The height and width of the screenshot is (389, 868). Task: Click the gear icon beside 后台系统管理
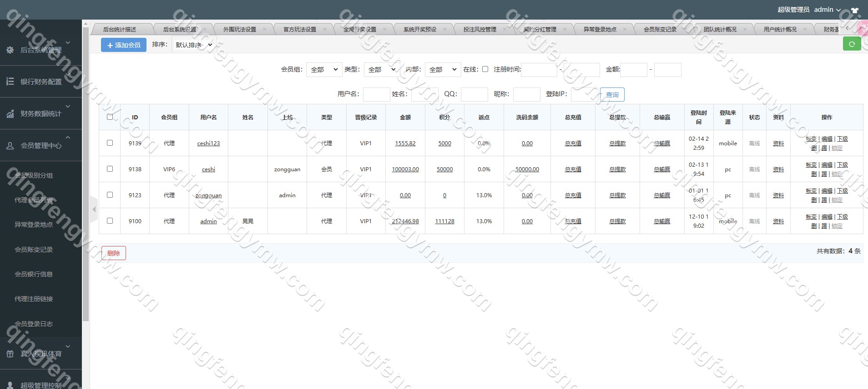[10, 50]
